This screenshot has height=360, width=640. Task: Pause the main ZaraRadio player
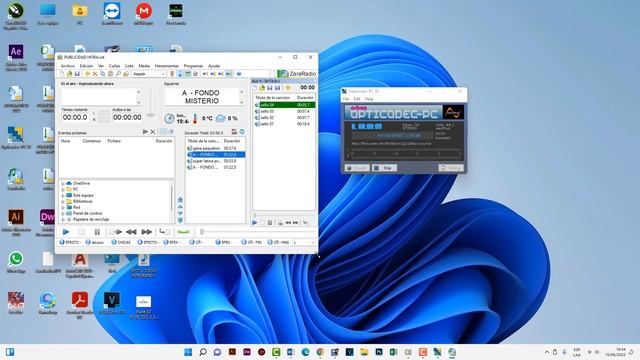click(x=97, y=232)
